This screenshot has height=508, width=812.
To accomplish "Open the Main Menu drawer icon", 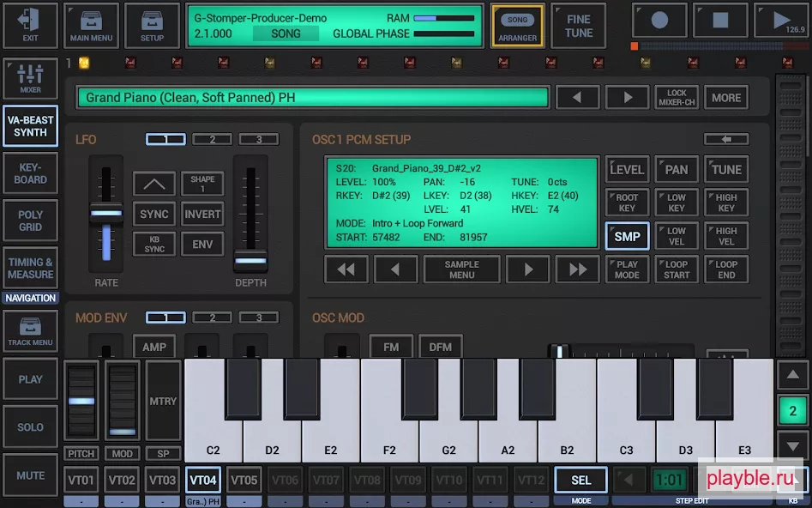I will (91, 25).
